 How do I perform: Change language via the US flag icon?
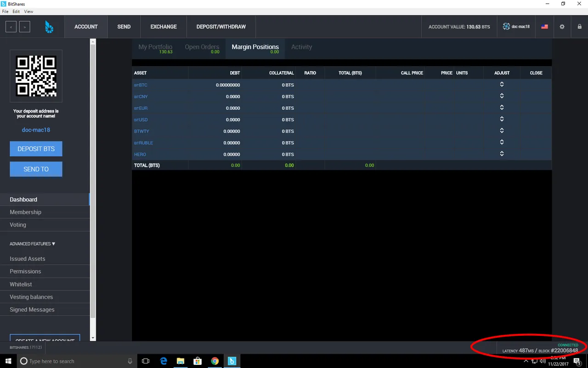(x=544, y=27)
